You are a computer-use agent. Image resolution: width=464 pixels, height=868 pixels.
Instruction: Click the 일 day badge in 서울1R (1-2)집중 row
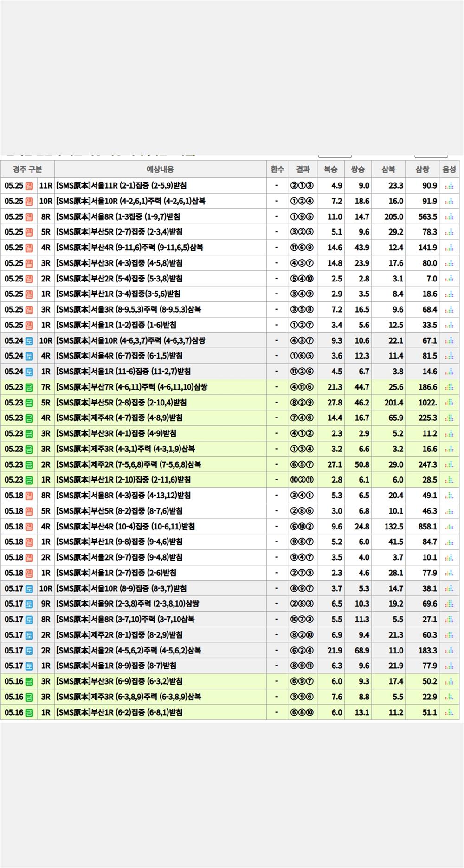coord(29,325)
